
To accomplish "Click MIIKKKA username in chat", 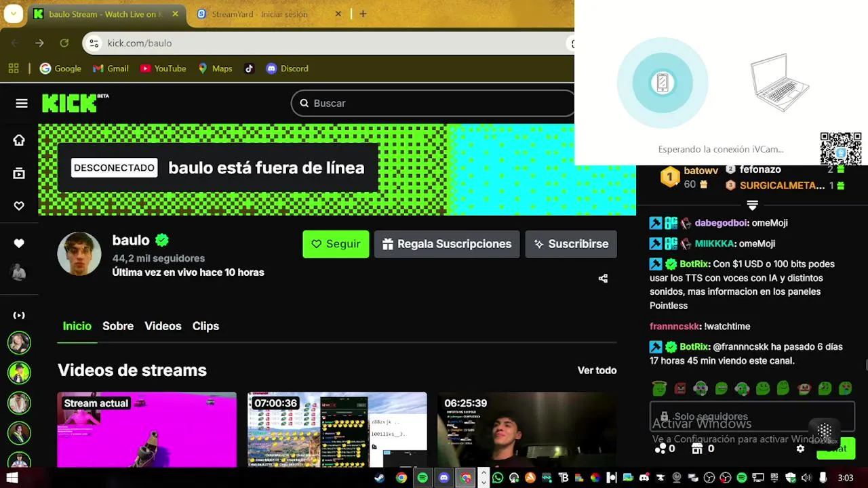I will (715, 243).
